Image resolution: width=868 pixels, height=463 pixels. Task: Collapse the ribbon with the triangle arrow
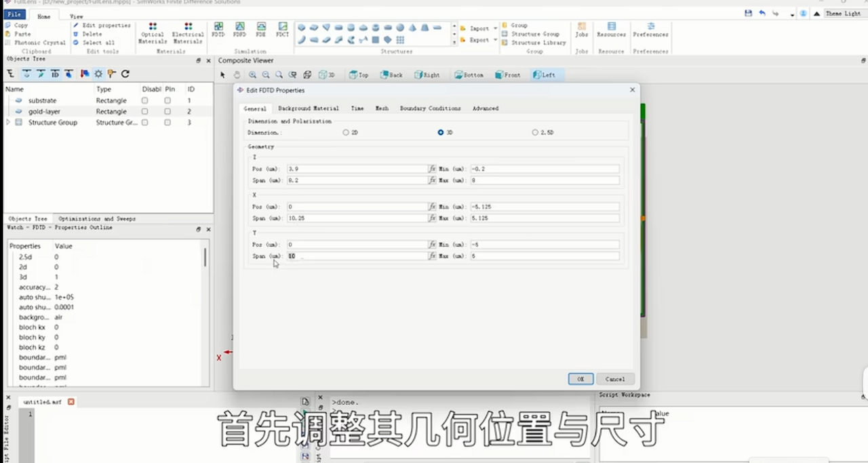click(816, 14)
